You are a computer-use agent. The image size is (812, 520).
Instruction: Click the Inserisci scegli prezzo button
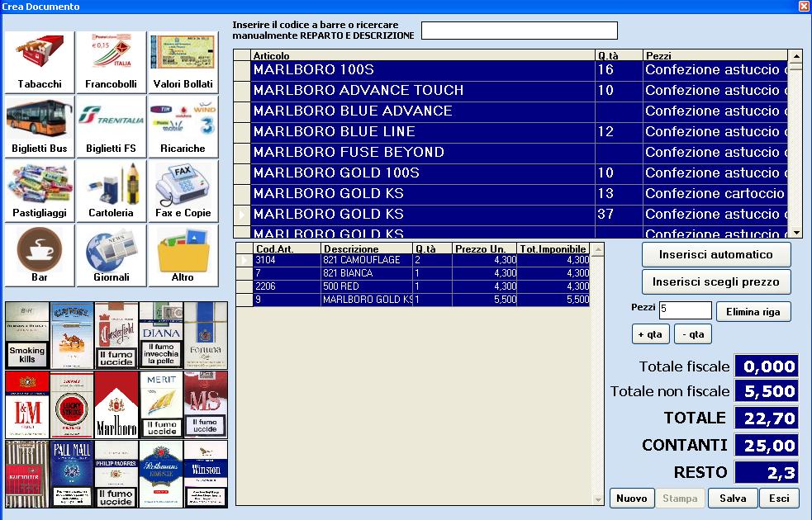(x=716, y=282)
